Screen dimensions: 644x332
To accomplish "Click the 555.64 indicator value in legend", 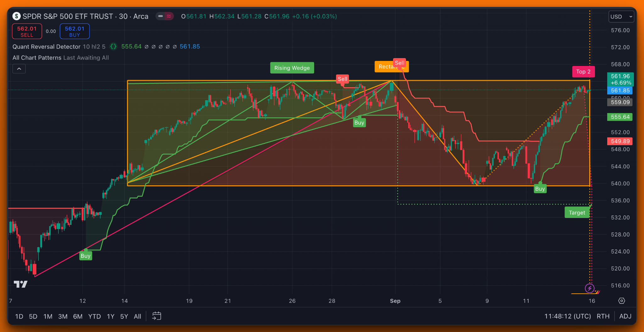I will [x=131, y=46].
